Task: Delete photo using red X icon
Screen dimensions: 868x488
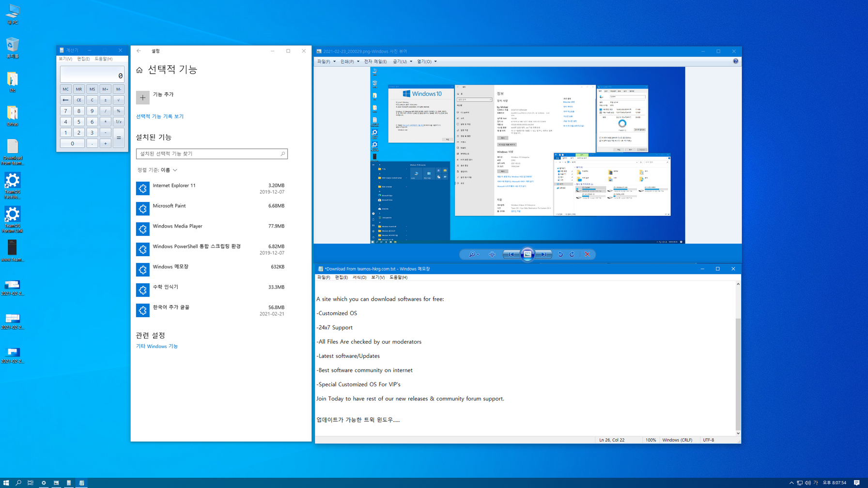Action: click(587, 254)
